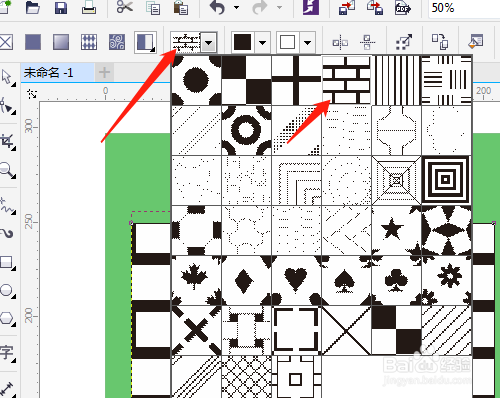Image resolution: width=500 pixels, height=398 pixels.
Task: Select the Polygon tool
Action: pyautogui.click(x=7, y=318)
